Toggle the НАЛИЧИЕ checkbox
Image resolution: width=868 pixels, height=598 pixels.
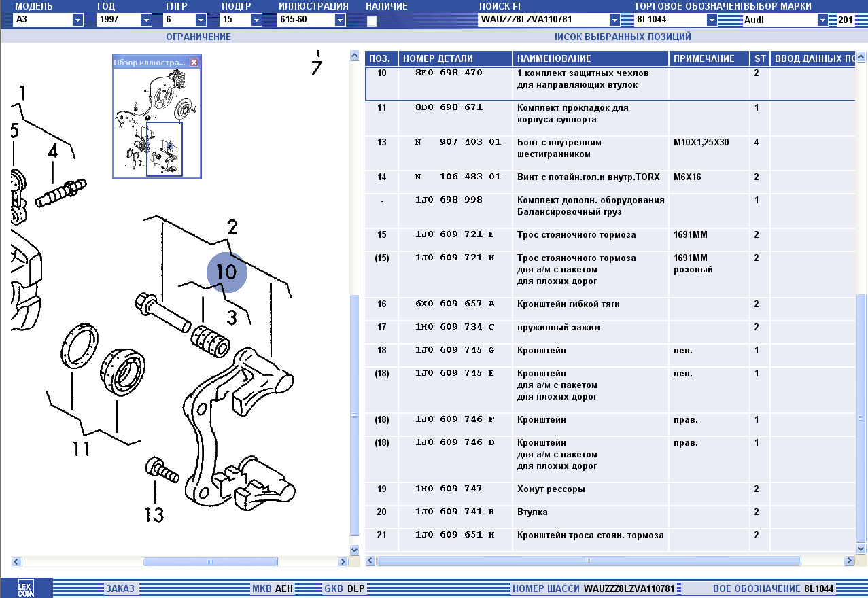pyautogui.click(x=372, y=20)
